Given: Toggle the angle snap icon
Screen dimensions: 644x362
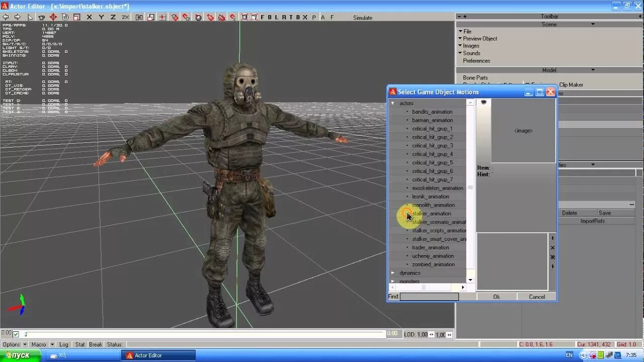Looking at the screenshot, I should pos(221,17).
